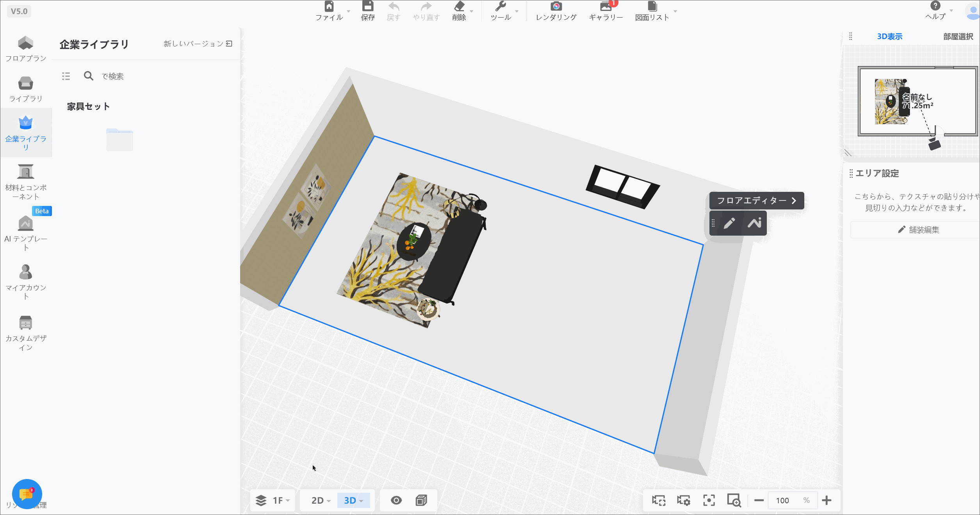Click the pencil edit icon in floating toolbar
This screenshot has width=980, height=515.
click(x=729, y=223)
